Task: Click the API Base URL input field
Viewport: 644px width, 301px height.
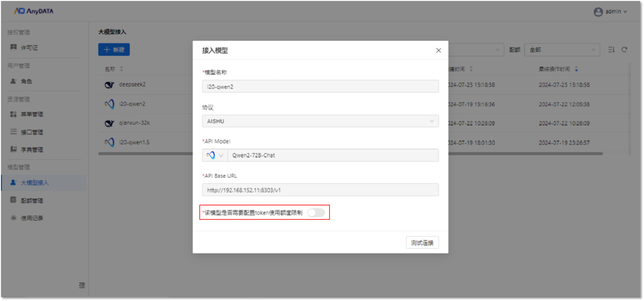Action: 320,190
